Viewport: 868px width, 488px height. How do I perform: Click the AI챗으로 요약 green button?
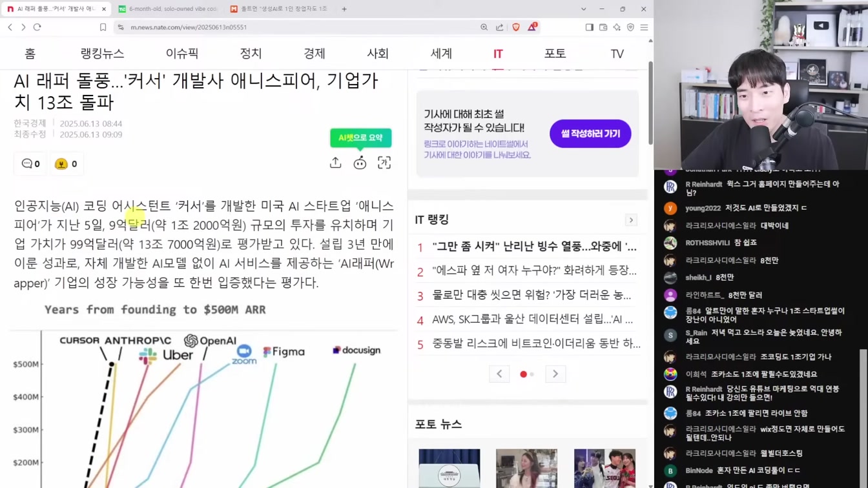tap(360, 137)
